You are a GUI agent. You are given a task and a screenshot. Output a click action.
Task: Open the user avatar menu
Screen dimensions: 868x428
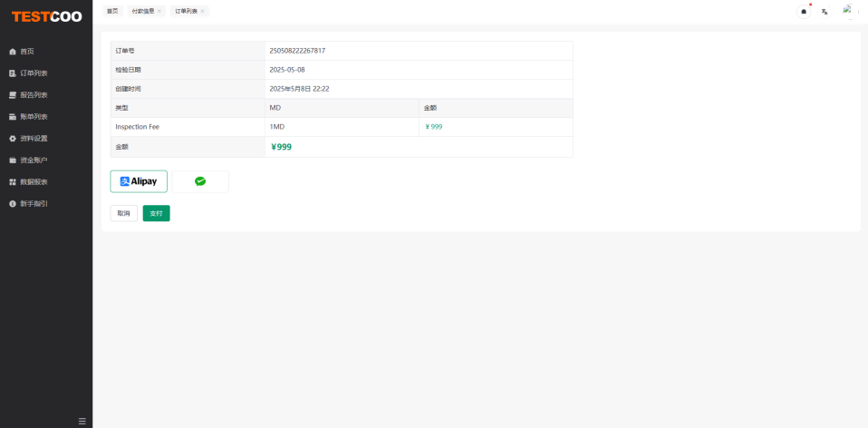pos(848,11)
